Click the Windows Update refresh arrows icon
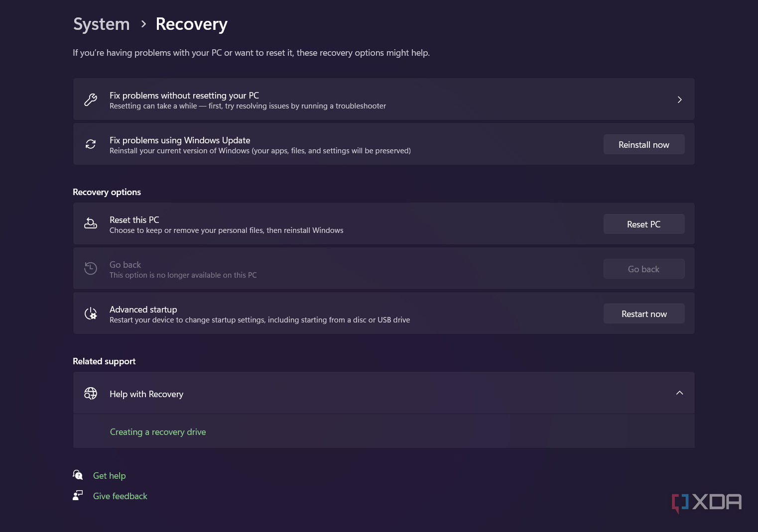Viewport: 758px width, 532px height. (91, 144)
